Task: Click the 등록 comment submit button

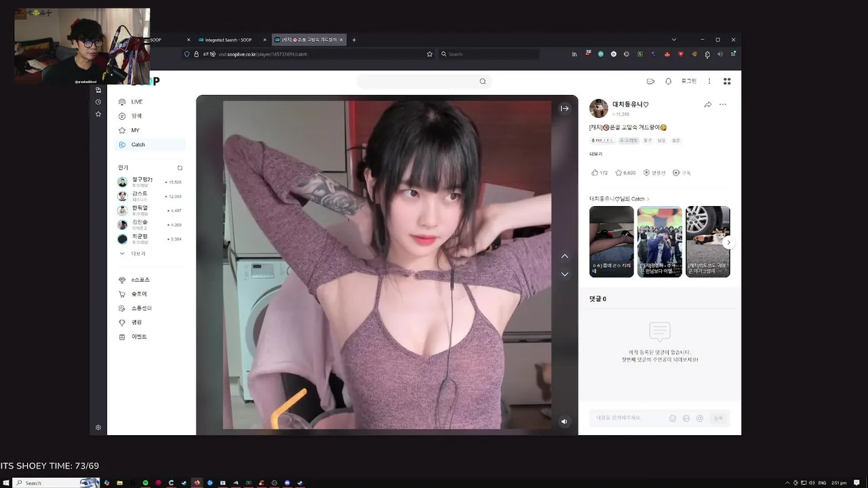Action: (718, 418)
